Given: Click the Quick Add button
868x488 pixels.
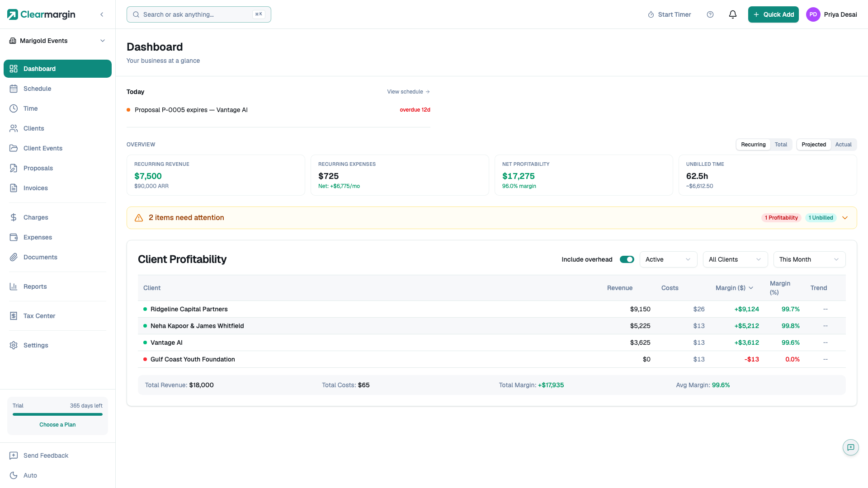Looking at the screenshot, I should 773,14.
